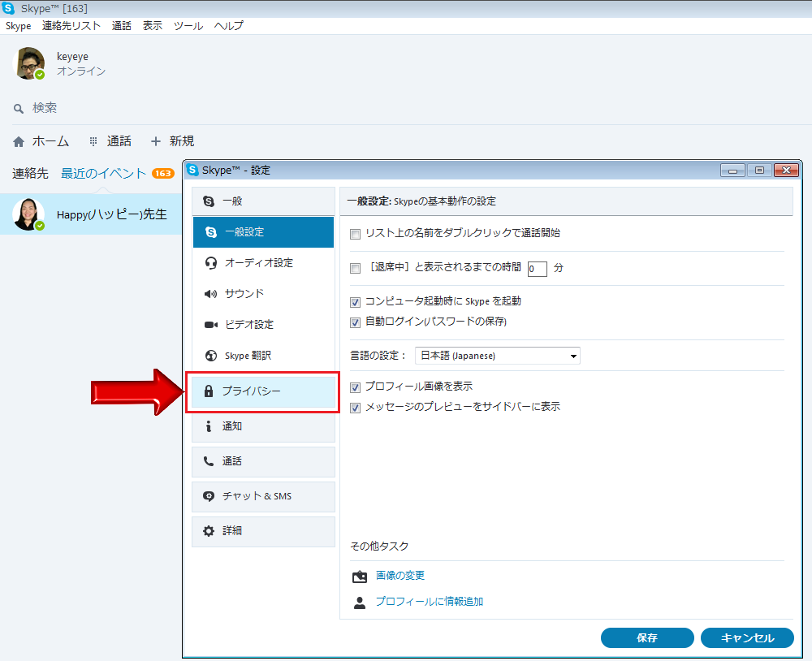Image resolution: width=812 pixels, height=661 pixels.
Task: Click the Skype icon in 設定 dialog title
Action: coord(192,170)
